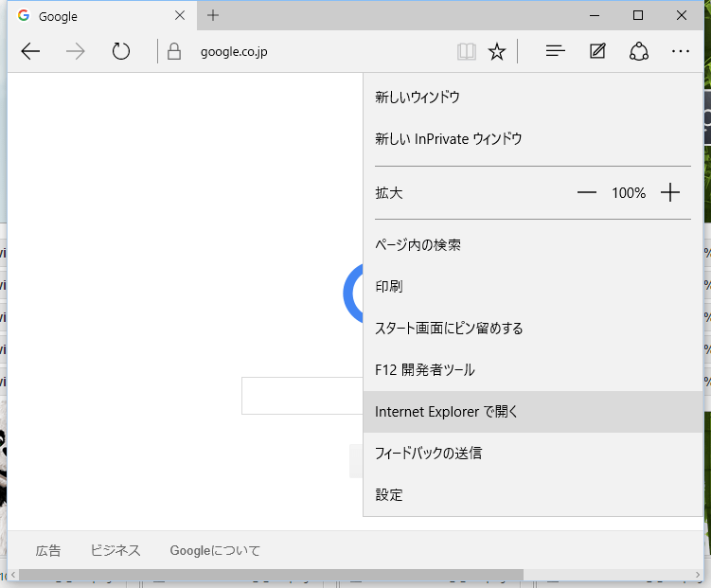Select the Google tab

point(102,16)
